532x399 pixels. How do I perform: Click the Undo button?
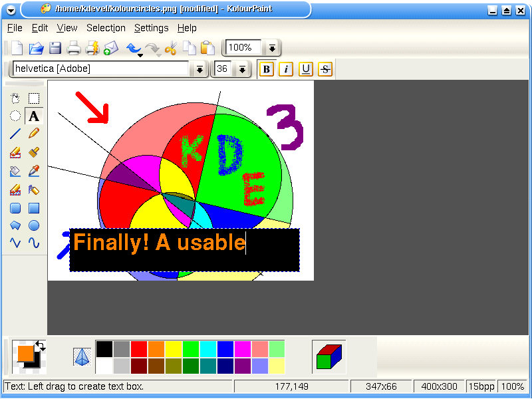(x=132, y=47)
